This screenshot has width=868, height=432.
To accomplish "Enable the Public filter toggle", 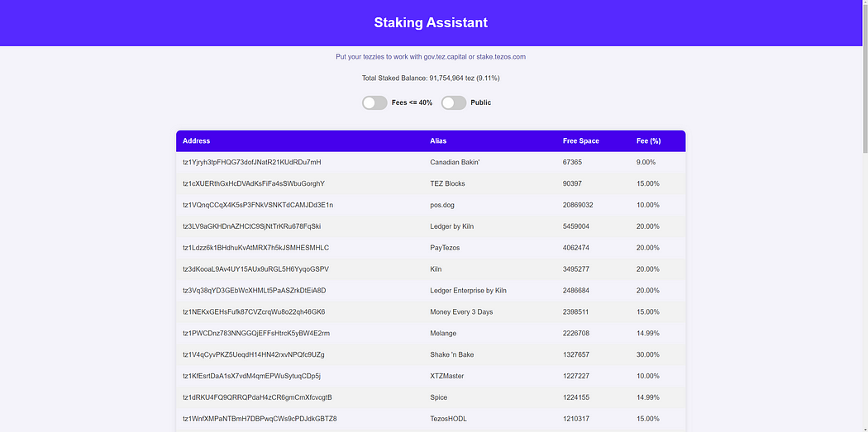I will 454,102.
